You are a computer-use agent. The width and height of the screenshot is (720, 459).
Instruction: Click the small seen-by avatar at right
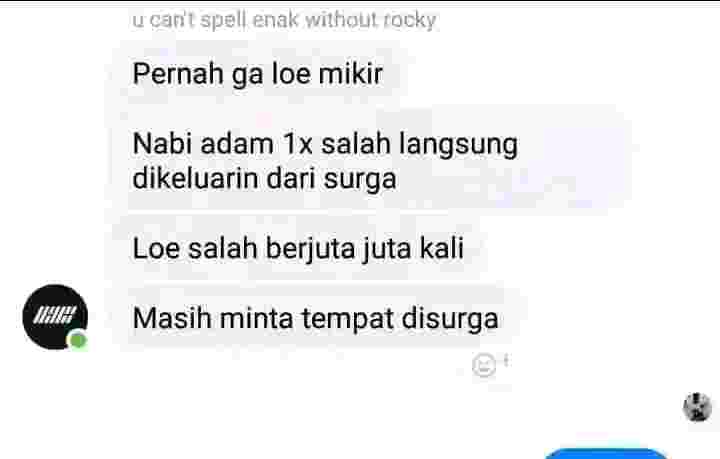tap(697, 407)
